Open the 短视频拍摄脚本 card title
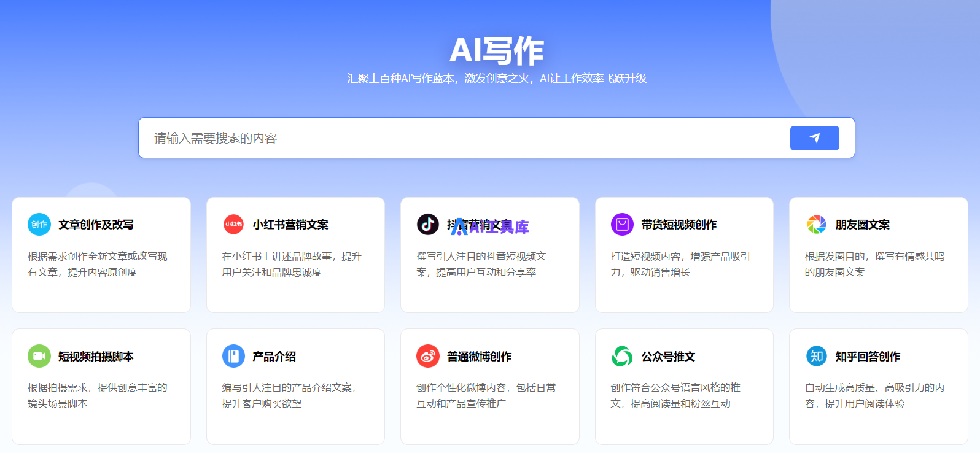Screen dimensions: 980x453 click(96, 357)
